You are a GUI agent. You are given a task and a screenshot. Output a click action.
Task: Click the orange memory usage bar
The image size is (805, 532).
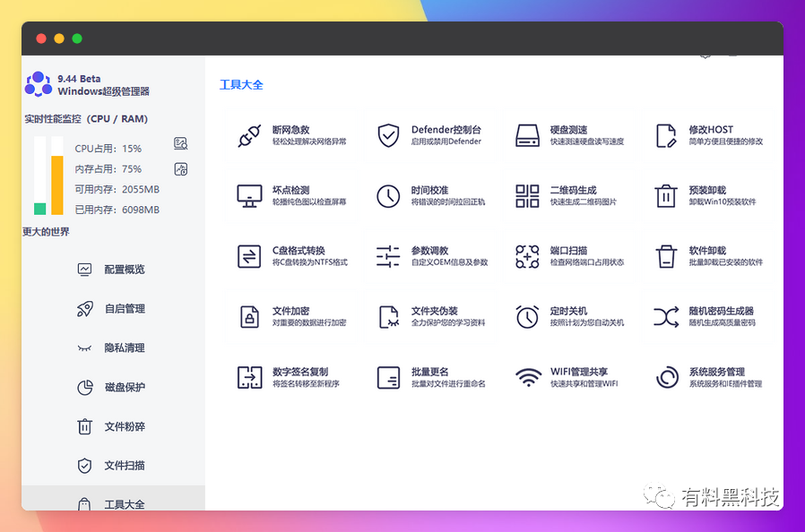pos(57,185)
